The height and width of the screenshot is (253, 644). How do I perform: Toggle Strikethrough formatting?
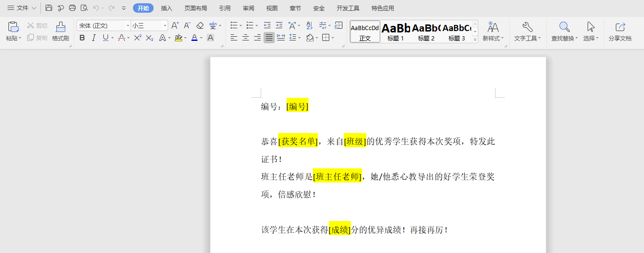pyautogui.click(x=121, y=38)
